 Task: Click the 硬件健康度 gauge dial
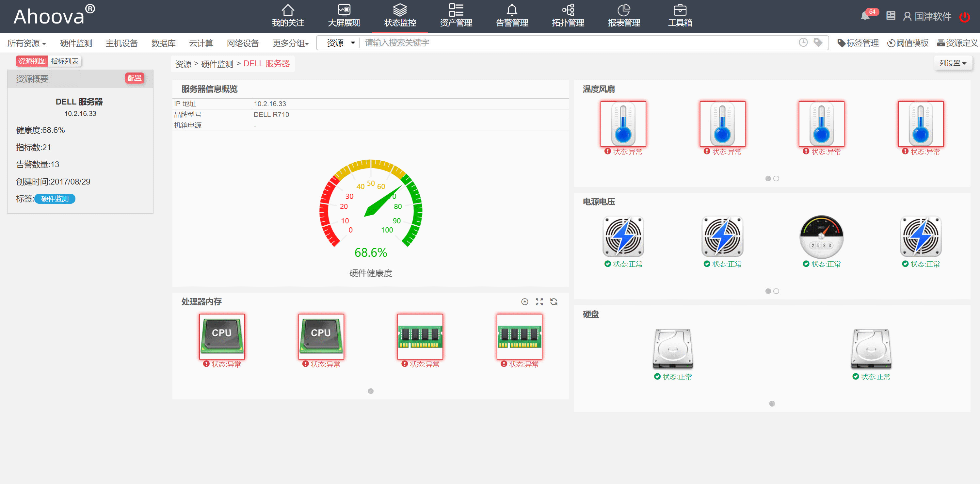(x=371, y=203)
